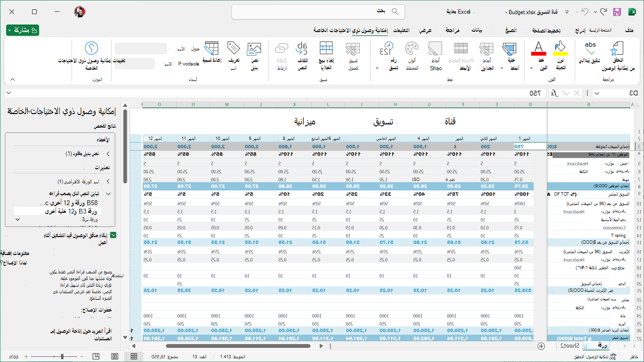Collapse hard-to-read text contrast (تباين النص) group
644x362 pixels.
108,194
